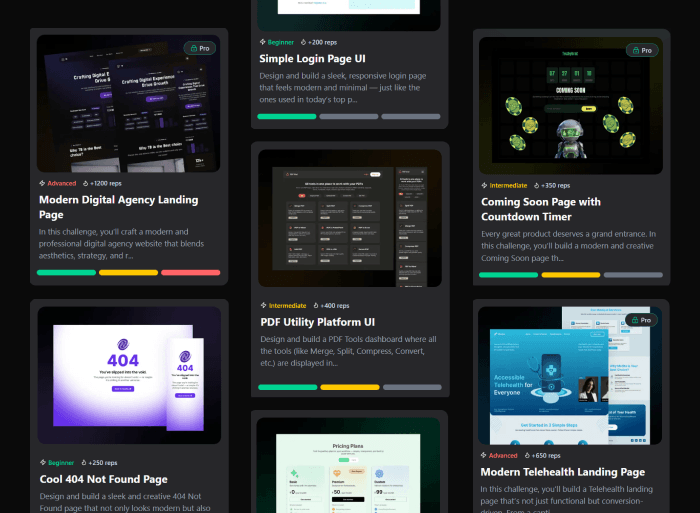Click the +1200 reps diamond icon

[84, 184]
